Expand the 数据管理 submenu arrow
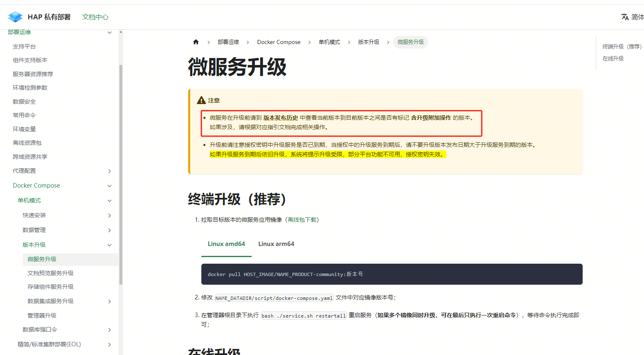The height and width of the screenshot is (355, 644). pyautogui.click(x=110, y=230)
